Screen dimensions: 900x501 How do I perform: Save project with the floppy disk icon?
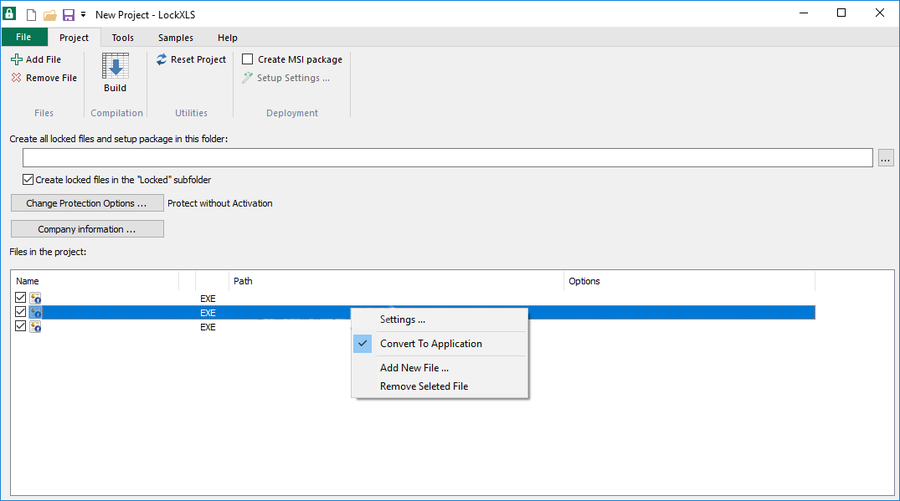68,14
